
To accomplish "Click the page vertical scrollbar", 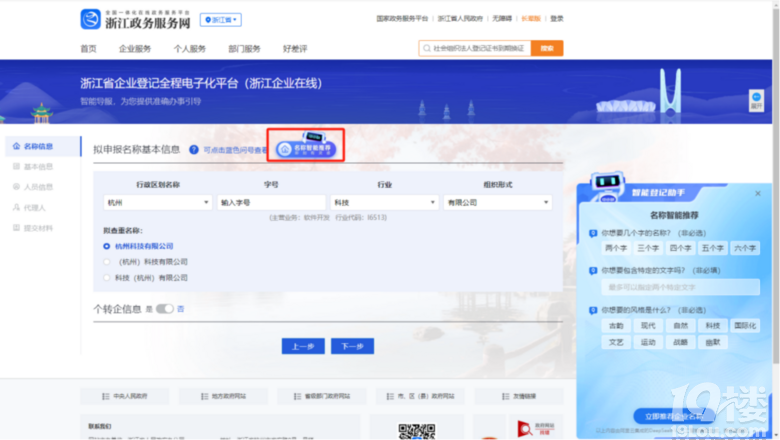I will [x=776, y=184].
